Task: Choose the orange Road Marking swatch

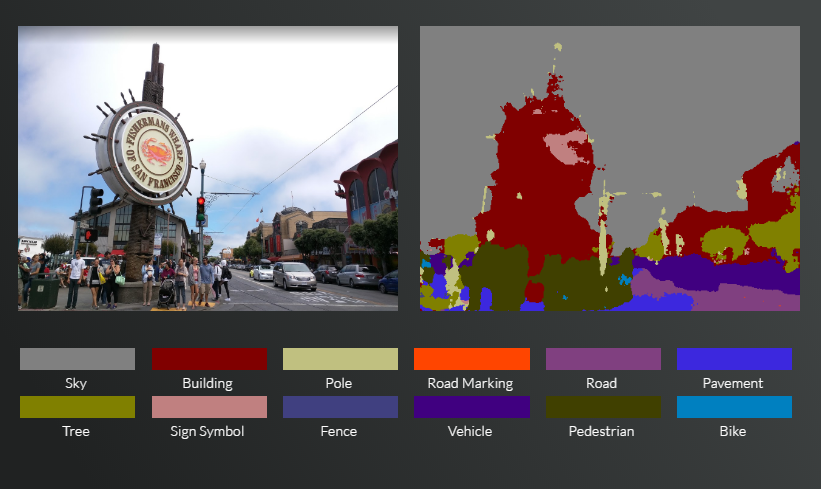Action: 471,359
